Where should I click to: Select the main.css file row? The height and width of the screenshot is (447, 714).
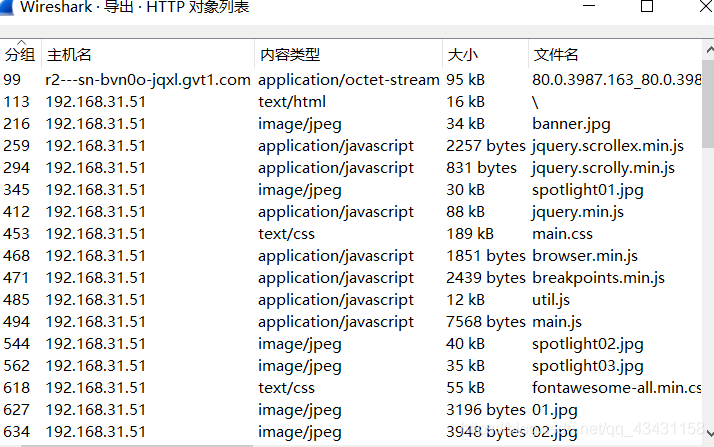coord(351,234)
